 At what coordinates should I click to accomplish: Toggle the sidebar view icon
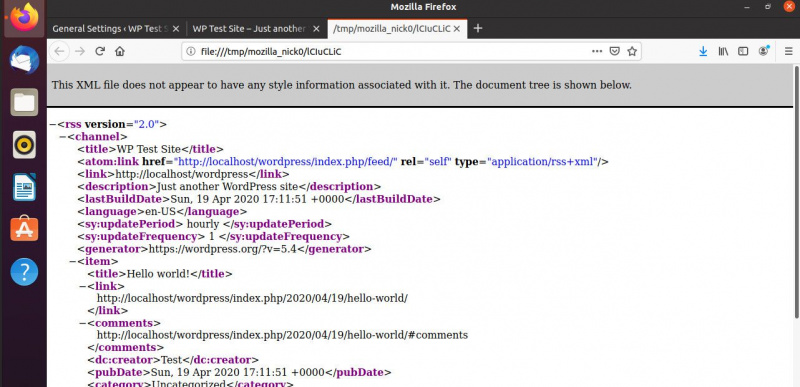pos(743,51)
